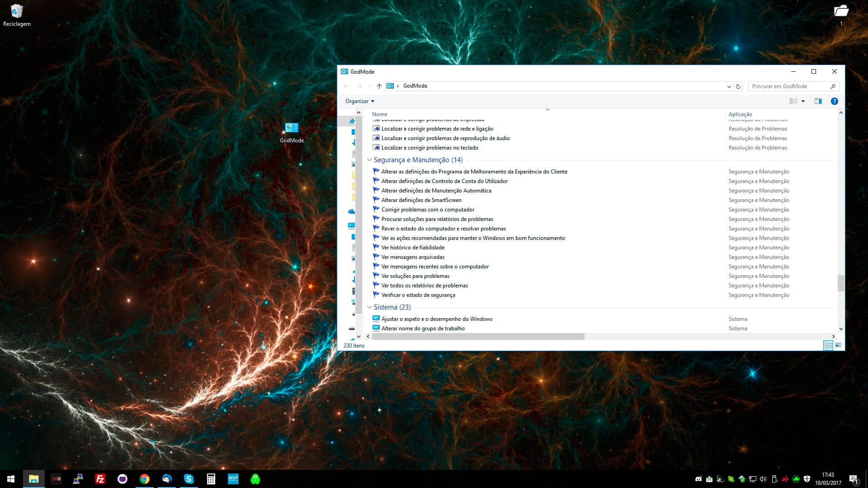
Task: Click the help question mark icon
Action: (835, 101)
